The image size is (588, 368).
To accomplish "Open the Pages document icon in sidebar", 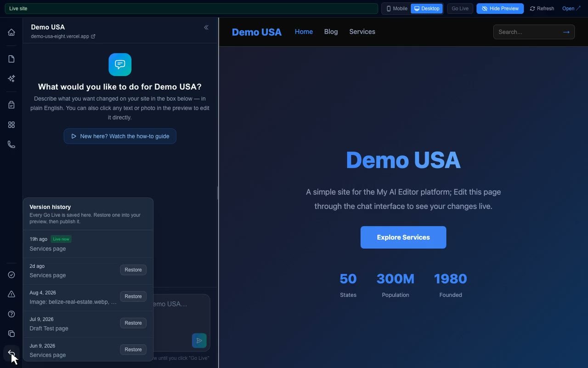I will [11, 59].
